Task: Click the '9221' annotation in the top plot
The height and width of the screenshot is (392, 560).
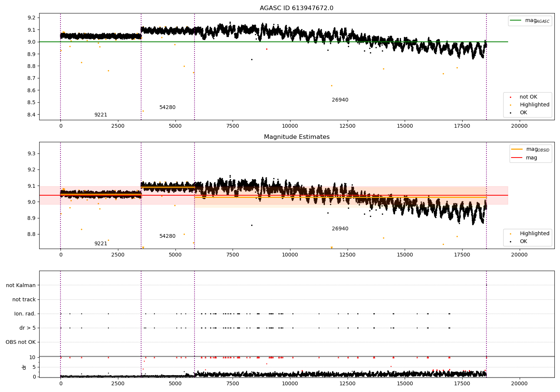Action: pos(100,115)
